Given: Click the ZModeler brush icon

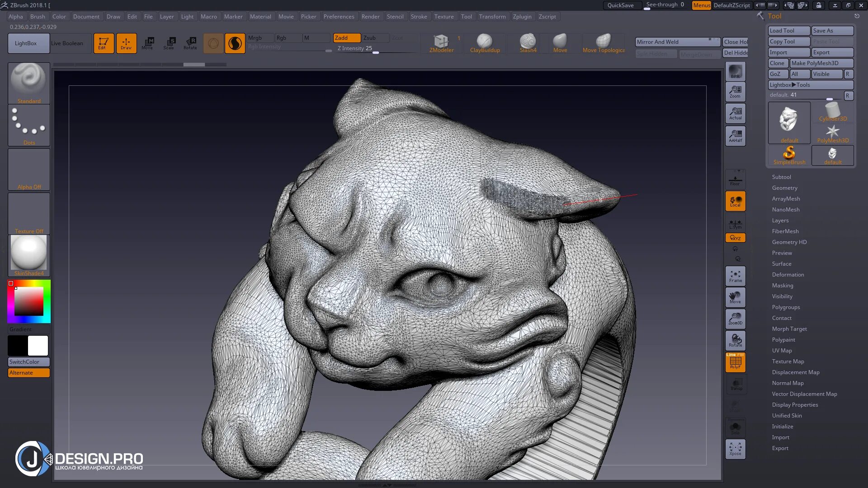Looking at the screenshot, I should pos(441,42).
